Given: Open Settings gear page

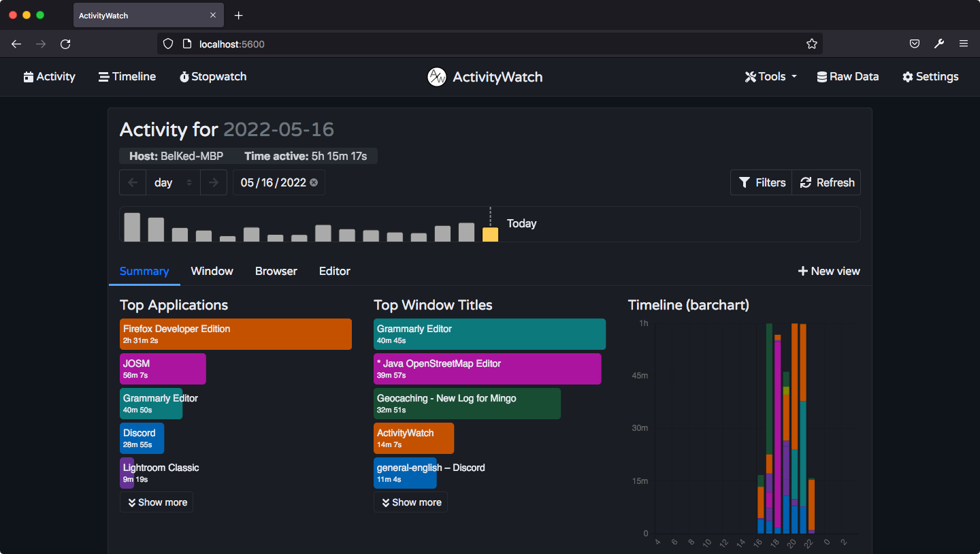Looking at the screenshot, I should point(930,77).
